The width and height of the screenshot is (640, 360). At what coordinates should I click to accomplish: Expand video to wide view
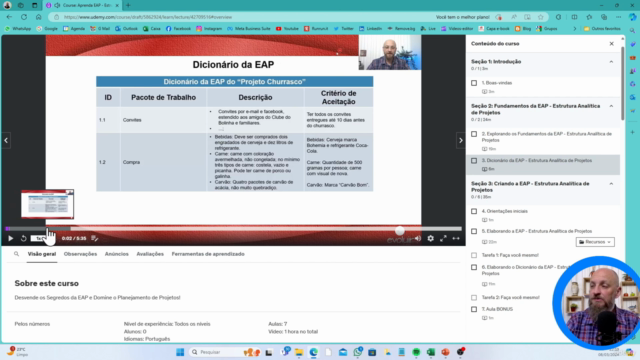click(456, 238)
